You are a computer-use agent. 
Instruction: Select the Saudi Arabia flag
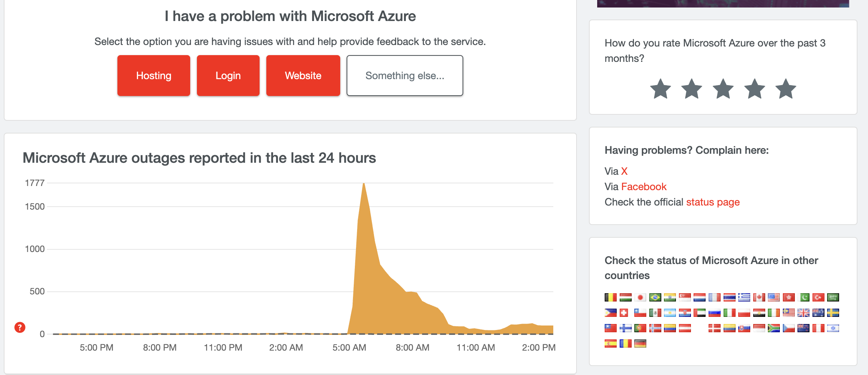click(833, 297)
